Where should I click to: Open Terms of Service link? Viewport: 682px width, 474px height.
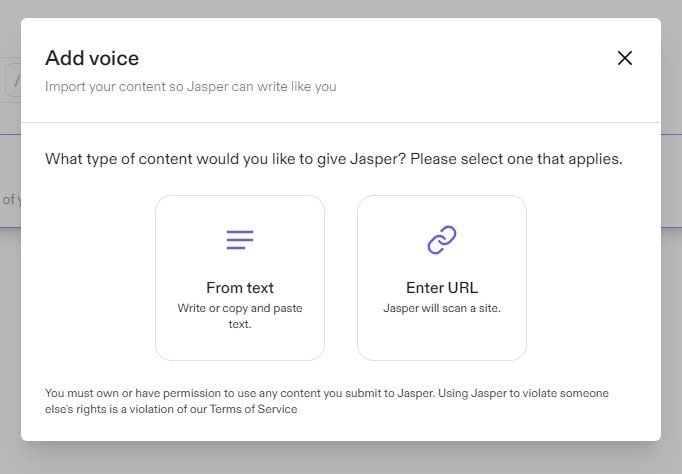(254, 409)
